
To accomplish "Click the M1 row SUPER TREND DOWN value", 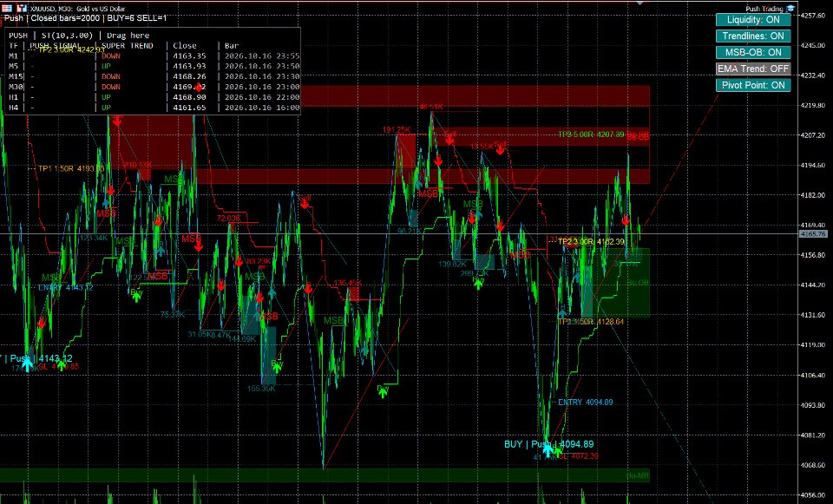I will 111,56.
